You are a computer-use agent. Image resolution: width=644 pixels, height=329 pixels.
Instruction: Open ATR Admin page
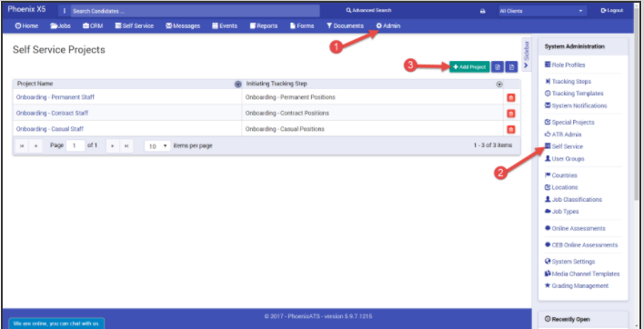tap(563, 135)
